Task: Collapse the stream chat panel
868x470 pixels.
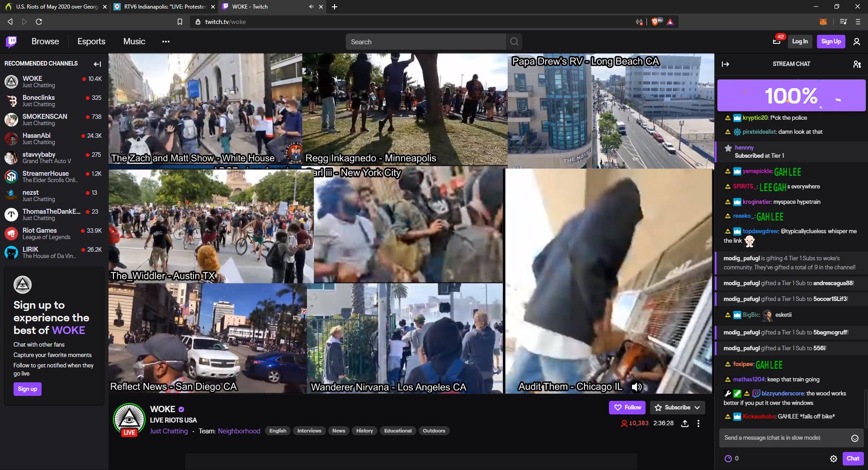Action: tap(726, 64)
